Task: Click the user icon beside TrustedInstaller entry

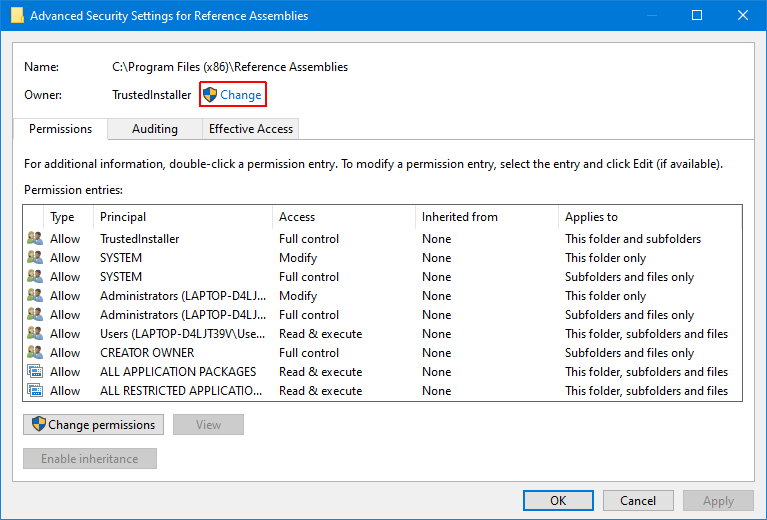Action: 35,239
